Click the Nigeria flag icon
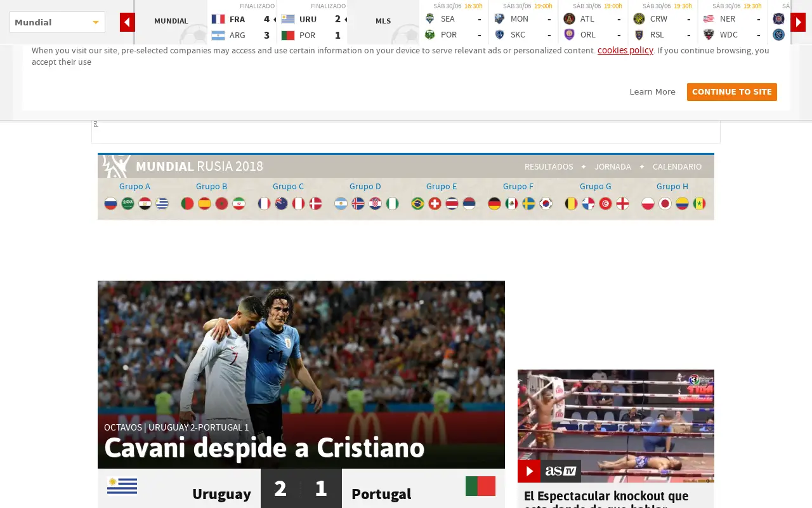Screen dimensions: 812x508 [393, 204]
